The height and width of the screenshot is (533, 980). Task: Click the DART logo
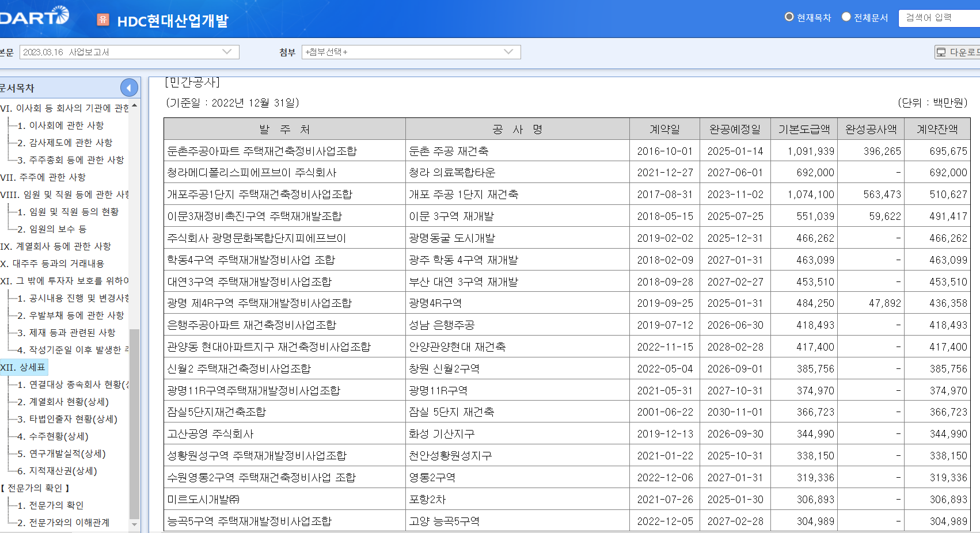point(35,16)
